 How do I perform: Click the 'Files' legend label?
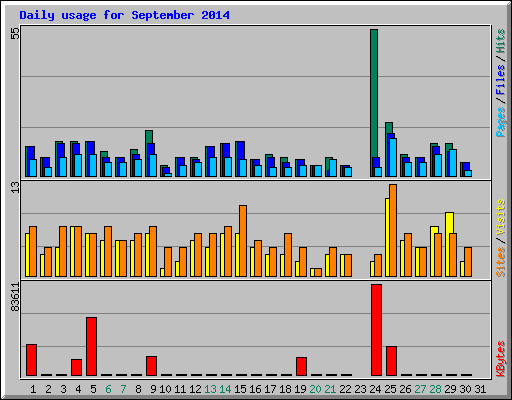500,80
